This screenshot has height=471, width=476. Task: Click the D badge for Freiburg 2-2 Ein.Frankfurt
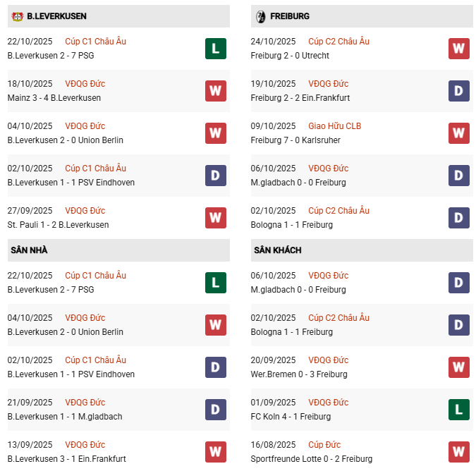pyautogui.click(x=459, y=91)
